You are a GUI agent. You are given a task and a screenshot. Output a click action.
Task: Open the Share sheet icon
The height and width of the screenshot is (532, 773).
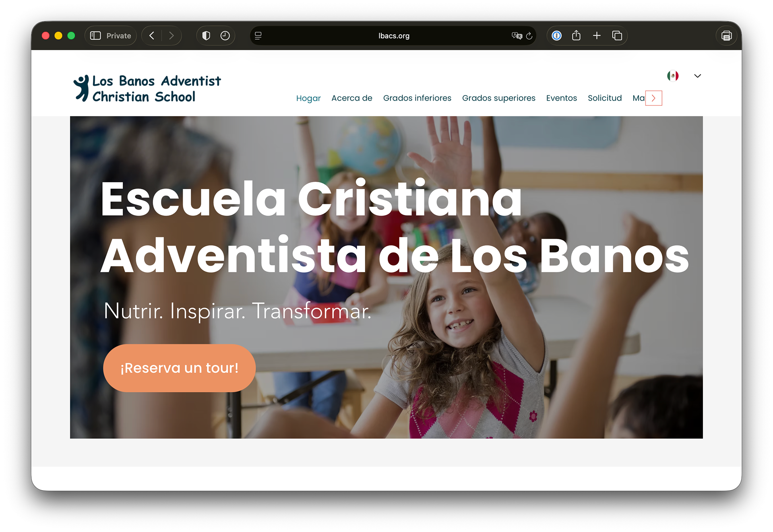(577, 36)
